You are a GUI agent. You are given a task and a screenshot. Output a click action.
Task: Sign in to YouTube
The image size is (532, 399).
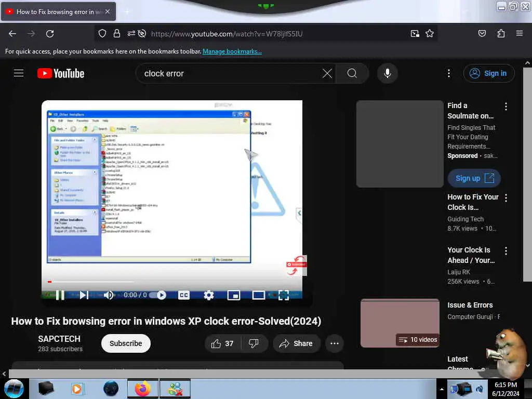(489, 73)
